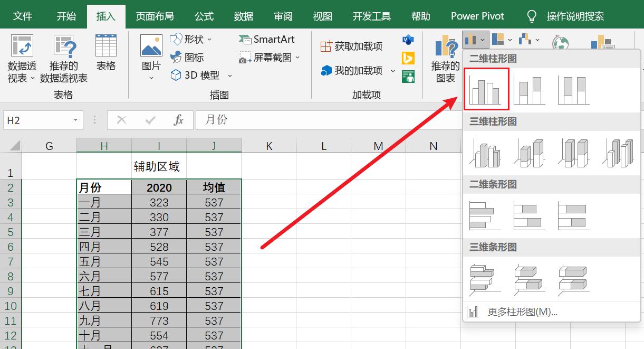This screenshot has width=644, height=349.
Task: Expand the 我的加载项 dropdown arrow
Action: click(392, 71)
